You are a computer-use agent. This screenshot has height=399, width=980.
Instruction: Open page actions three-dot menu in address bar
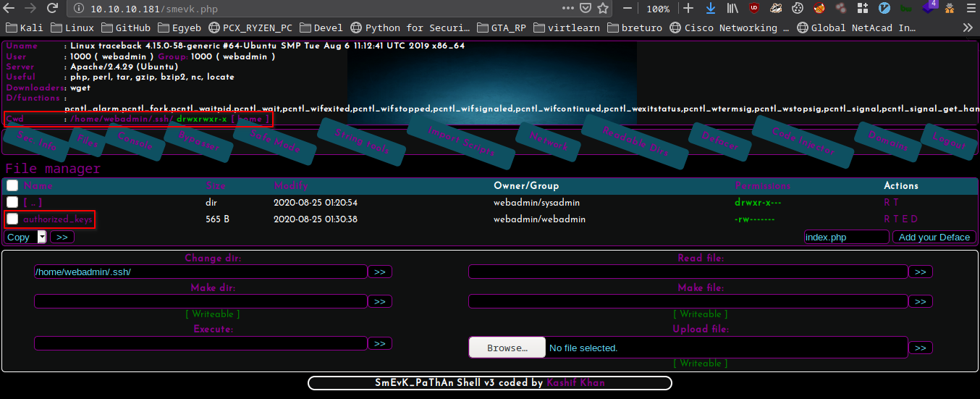568,9
